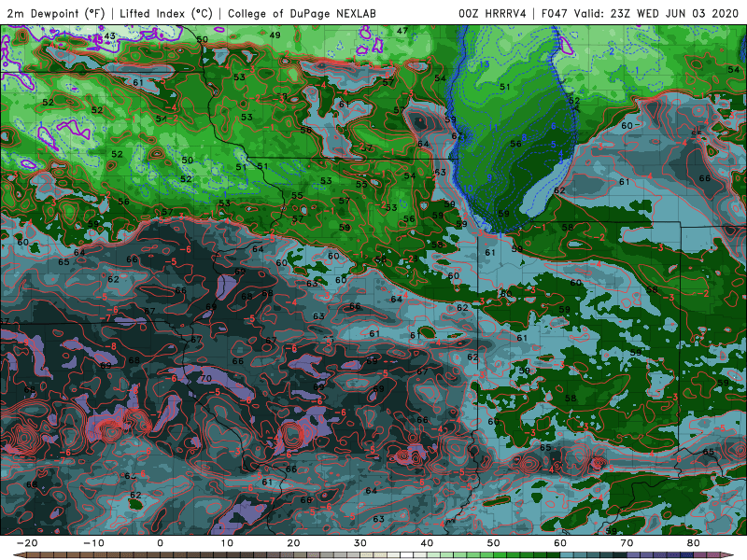Select 'College of DuPage NEXLAB' header text
The width and height of the screenshot is (747, 560).
[x=302, y=13]
